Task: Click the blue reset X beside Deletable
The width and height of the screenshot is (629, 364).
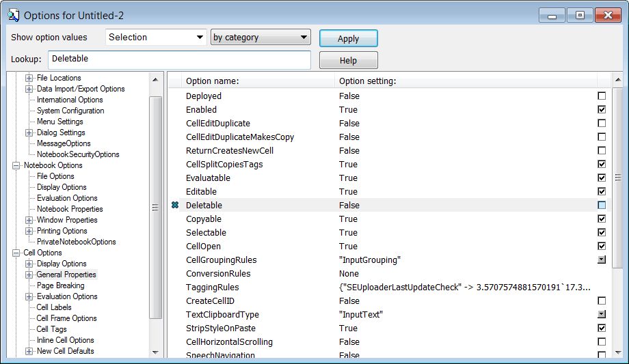Action: point(175,206)
